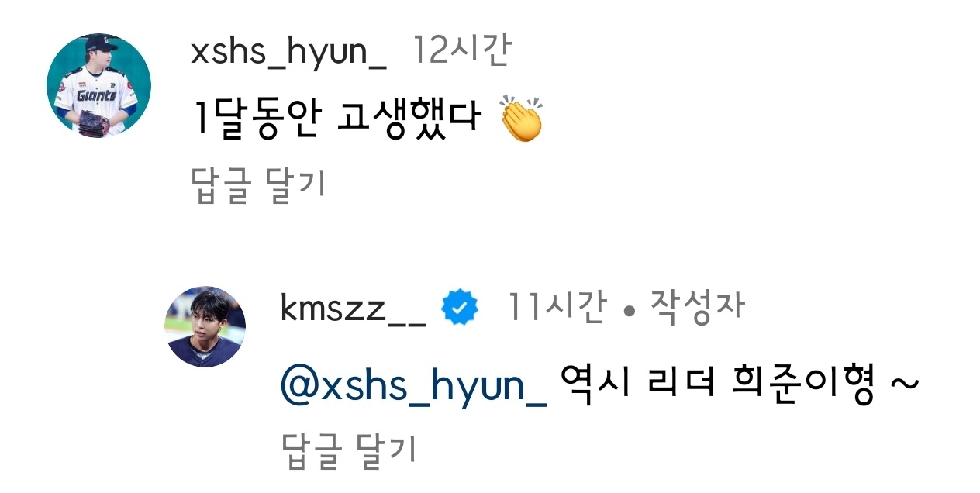Tap the clapping hands emoji
This screenshot has height=493, width=980.
click(521, 120)
